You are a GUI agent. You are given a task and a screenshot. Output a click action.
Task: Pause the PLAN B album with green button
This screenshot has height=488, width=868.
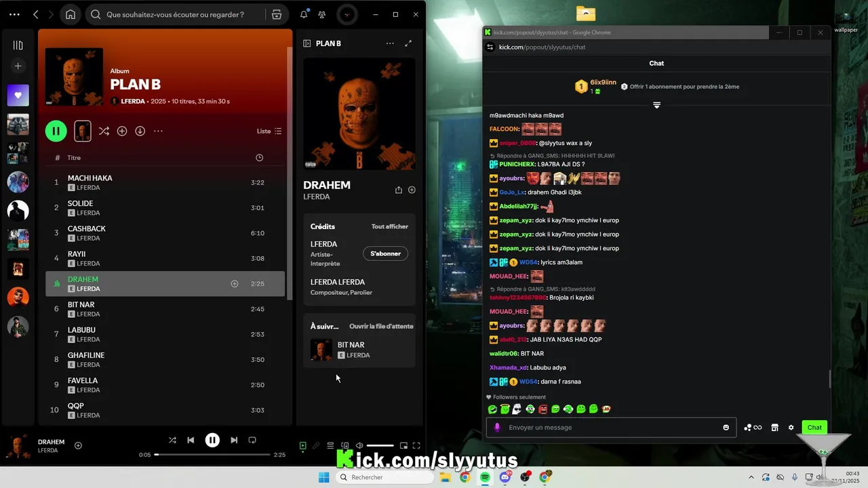click(x=56, y=131)
